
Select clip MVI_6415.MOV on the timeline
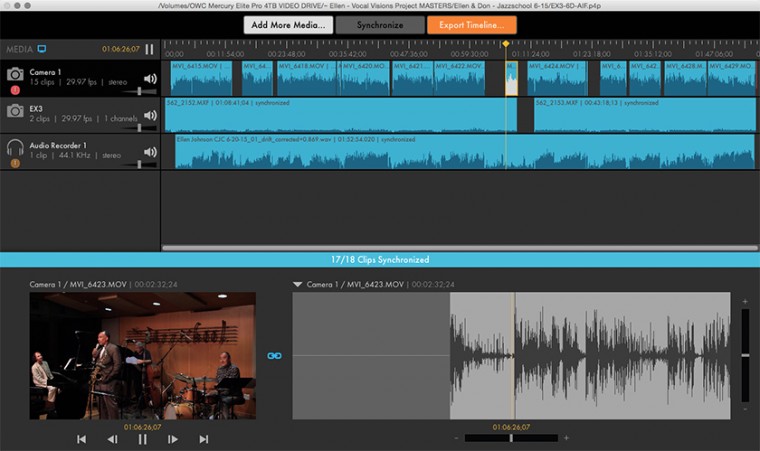pos(201,78)
